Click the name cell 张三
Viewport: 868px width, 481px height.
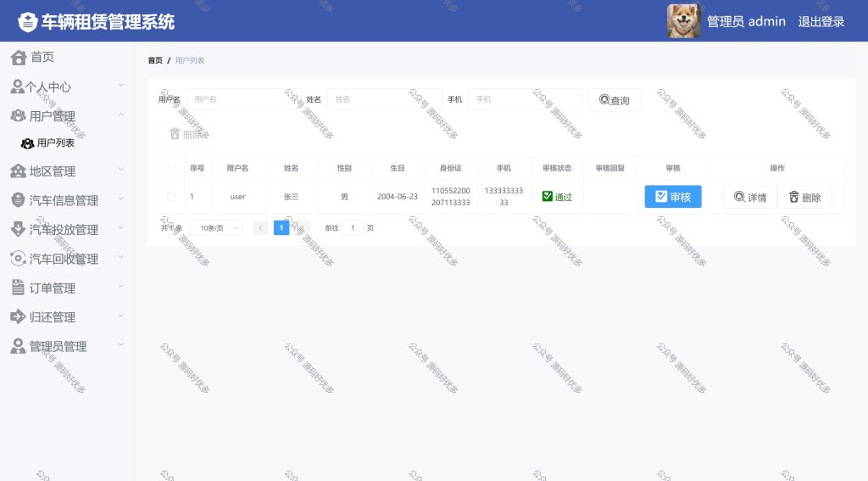(292, 197)
